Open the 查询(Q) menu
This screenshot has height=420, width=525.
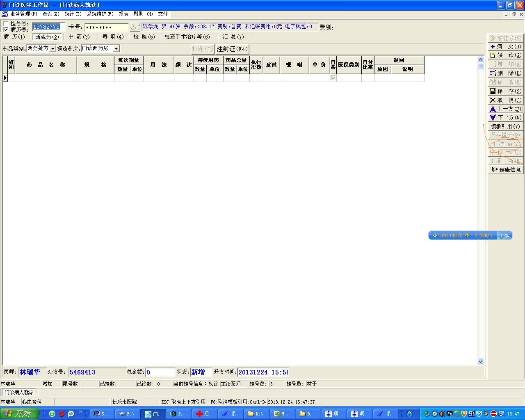[51, 14]
